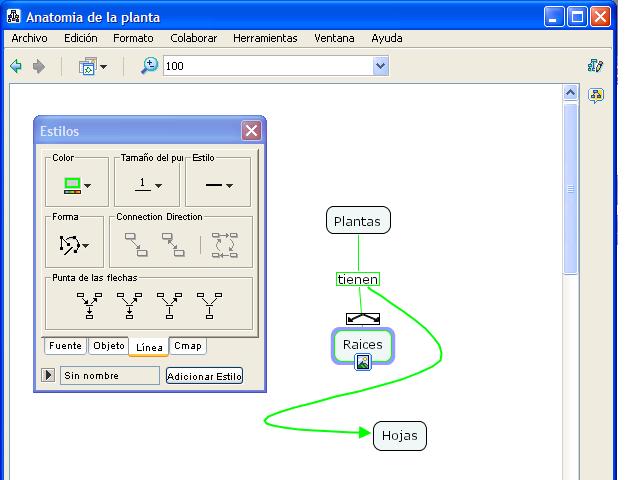
Task: Open the line Estilo dropdown
Action: point(218,185)
